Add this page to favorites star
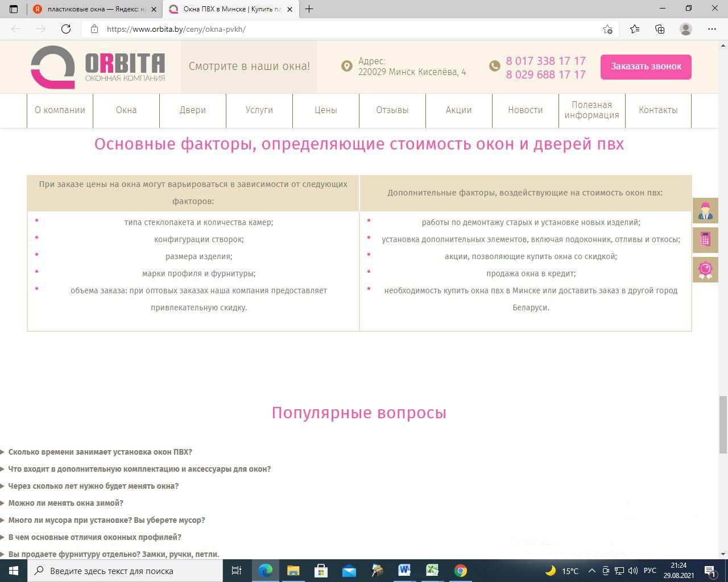Screen dimensions: 728x582 [x=607, y=29]
